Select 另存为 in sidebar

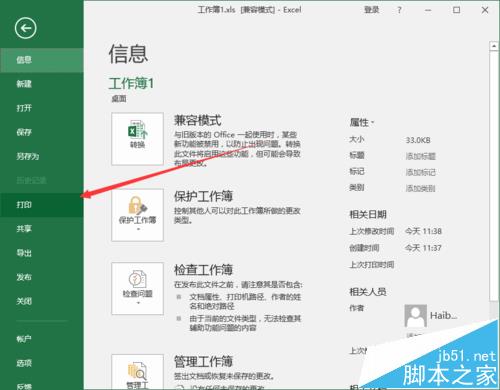point(42,156)
